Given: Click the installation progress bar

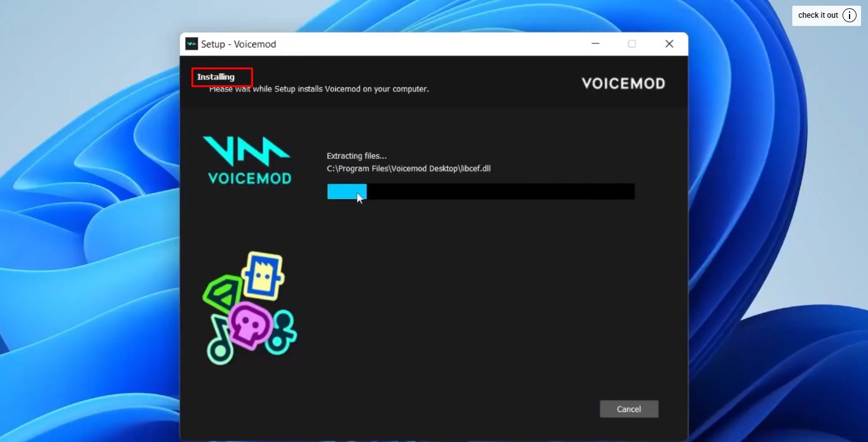Looking at the screenshot, I should click(x=480, y=191).
